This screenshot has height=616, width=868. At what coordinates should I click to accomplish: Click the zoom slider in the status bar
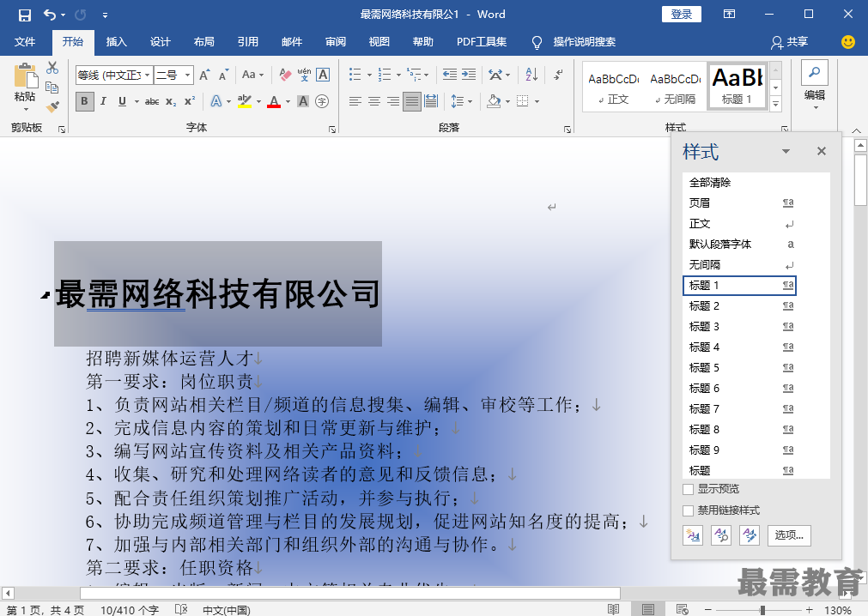(x=762, y=610)
